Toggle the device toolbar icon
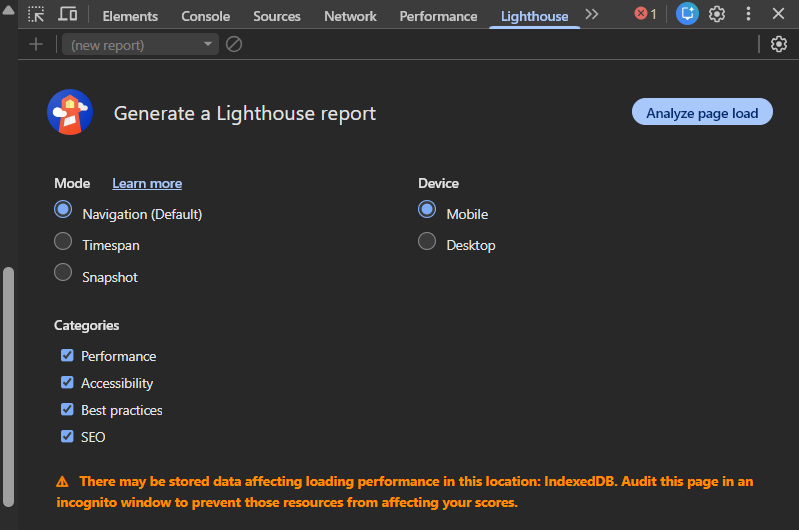 click(67, 14)
